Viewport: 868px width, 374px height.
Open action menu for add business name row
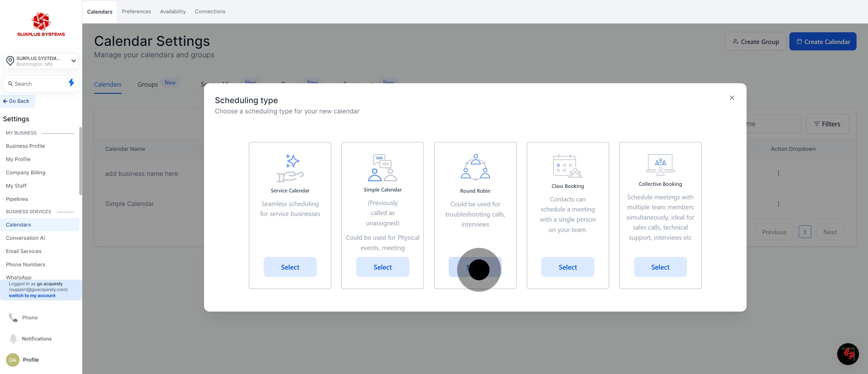click(x=778, y=173)
